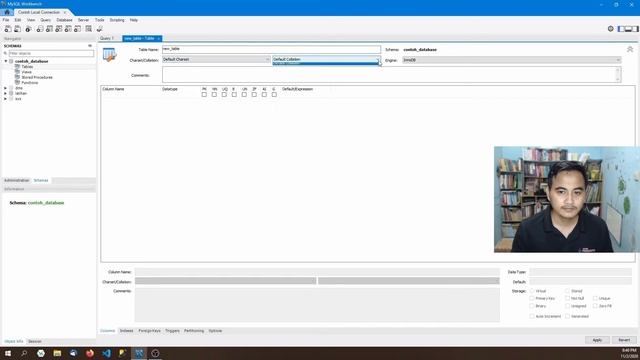Open Visual Studio Code from the taskbar

tap(106, 353)
